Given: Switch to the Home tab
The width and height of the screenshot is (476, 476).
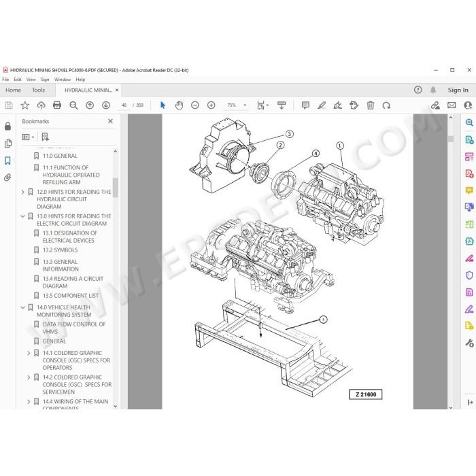Looking at the screenshot, I should pos(14,90).
